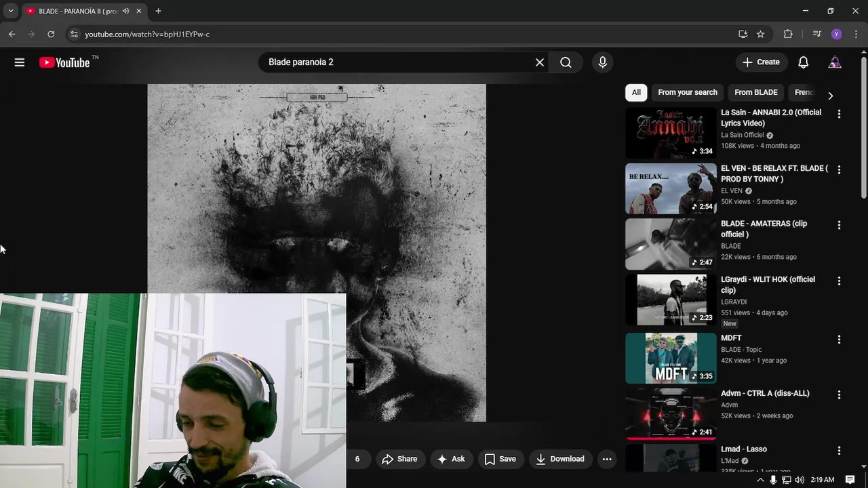This screenshot has height=488, width=868.
Task: Click the dislike count button showing 6
Action: click(x=357, y=459)
